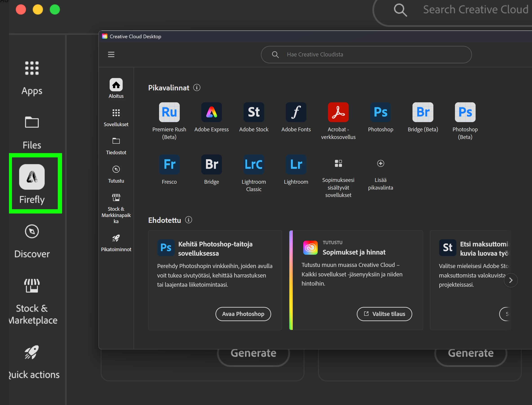Open Sopimukseesi sisältyvät sovellukset
Screen dimensions: 532x405
click(338, 163)
